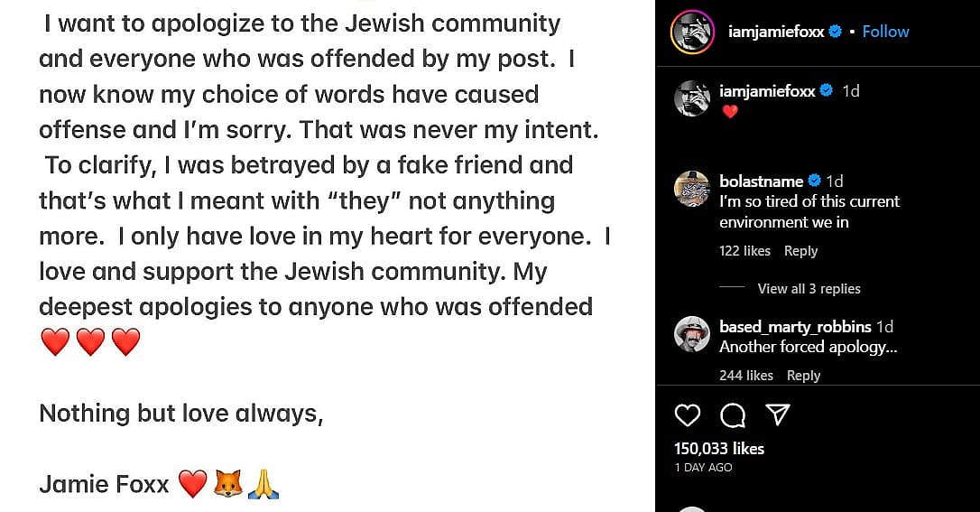Open iamjamiefoxx profile picture in header

coord(692,33)
